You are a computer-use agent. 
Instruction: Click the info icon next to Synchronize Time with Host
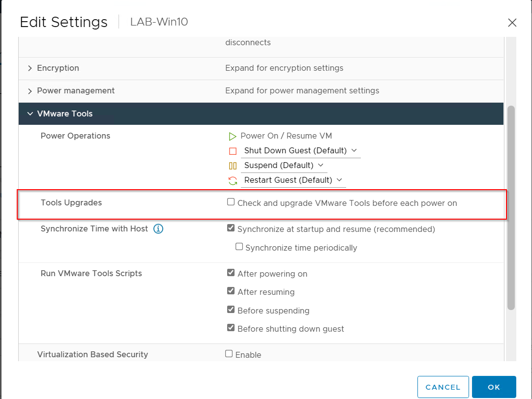point(158,228)
